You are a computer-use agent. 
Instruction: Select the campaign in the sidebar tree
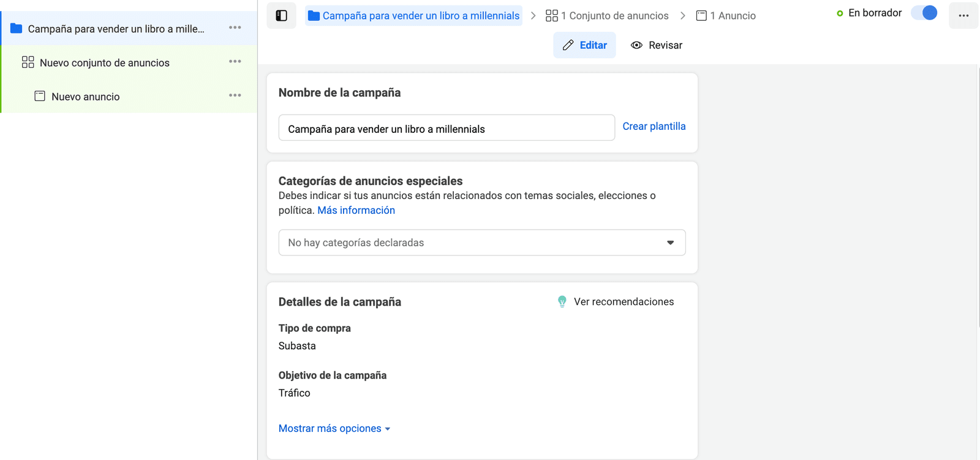(x=116, y=29)
